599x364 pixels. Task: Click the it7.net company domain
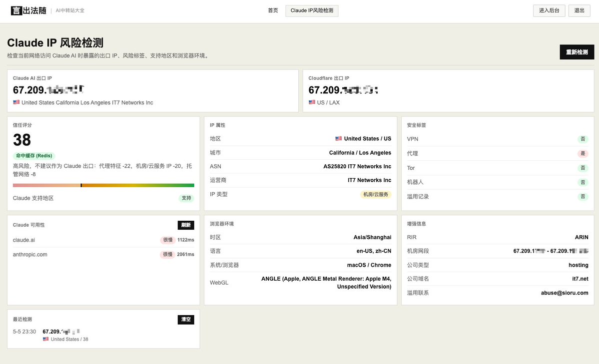click(581, 279)
